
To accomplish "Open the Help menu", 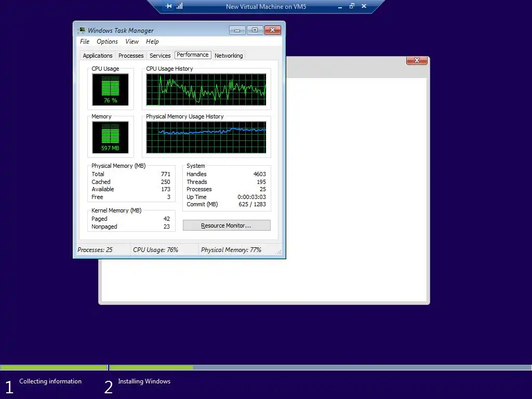I will pos(152,42).
